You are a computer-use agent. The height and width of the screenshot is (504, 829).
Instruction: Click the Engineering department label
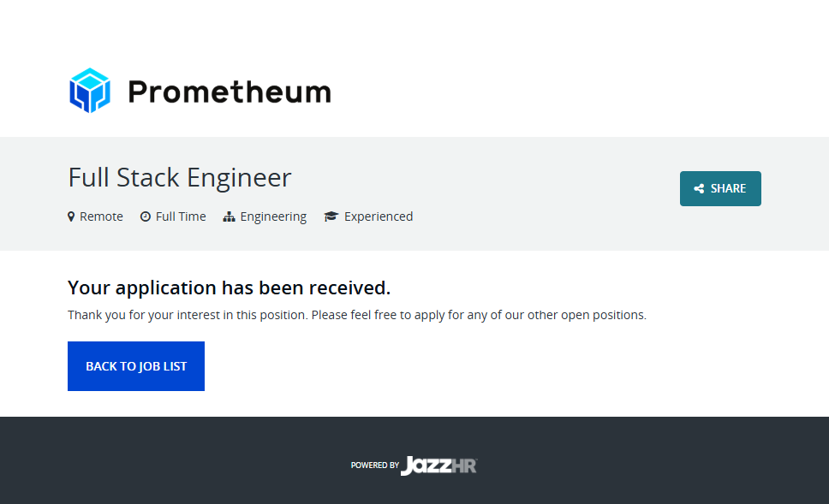(273, 216)
